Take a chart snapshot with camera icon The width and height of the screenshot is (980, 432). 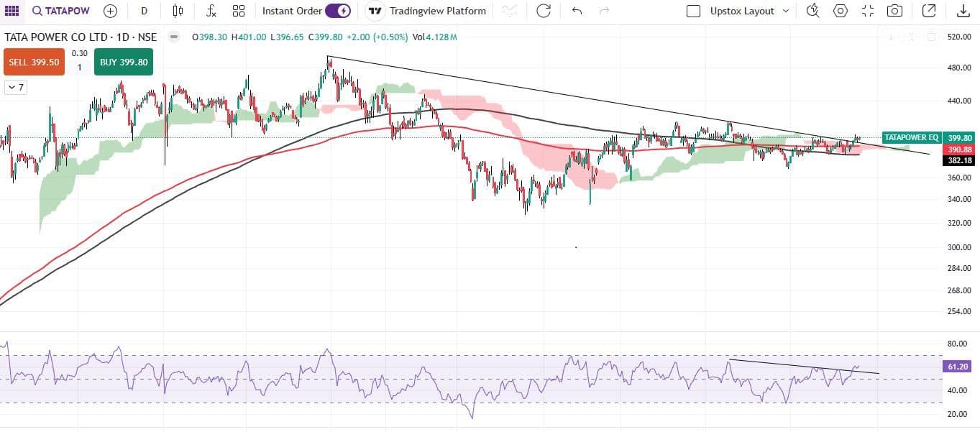[x=894, y=11]
